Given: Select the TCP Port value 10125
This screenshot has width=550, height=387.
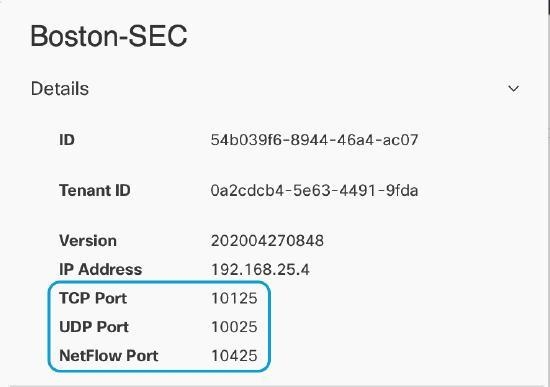Looking at the screenshot, I should (234, 298).
